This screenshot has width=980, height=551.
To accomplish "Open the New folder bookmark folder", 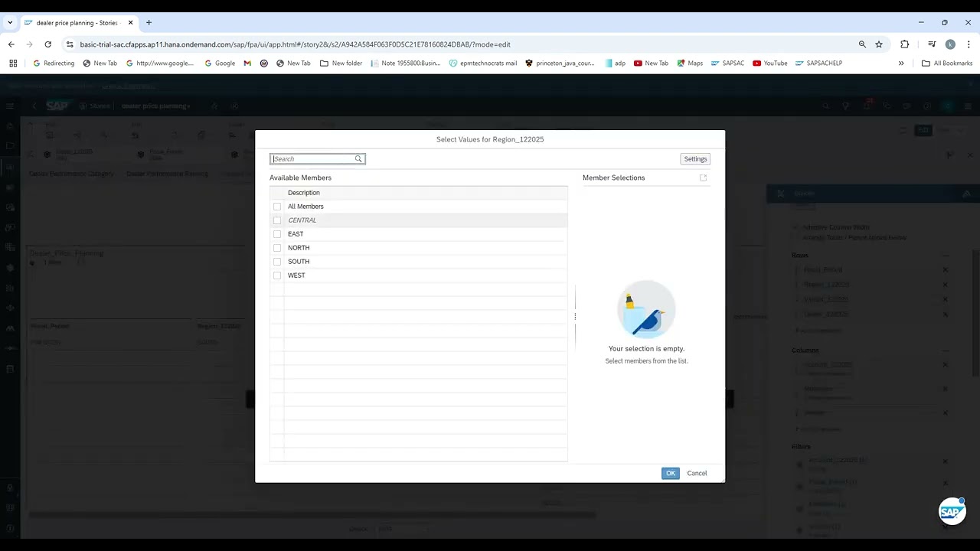I will point(341,64).
